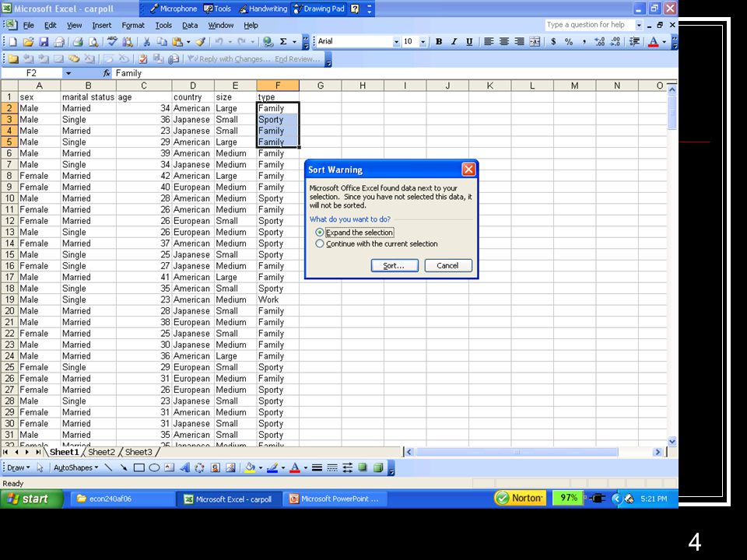Select the Oval drawing tool
Image resolution: width=747 pixels, height=560 pixels.
tap(154, 467)
